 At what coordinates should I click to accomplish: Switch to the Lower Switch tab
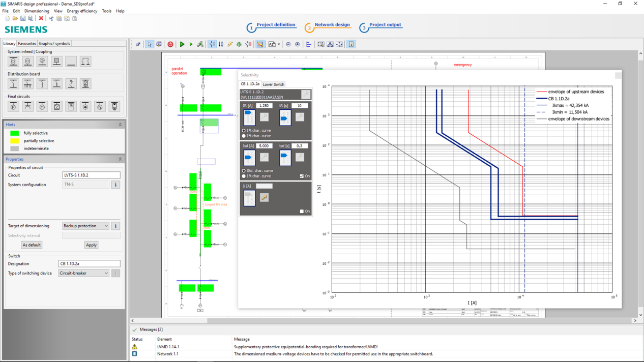[x=273, y=84]
